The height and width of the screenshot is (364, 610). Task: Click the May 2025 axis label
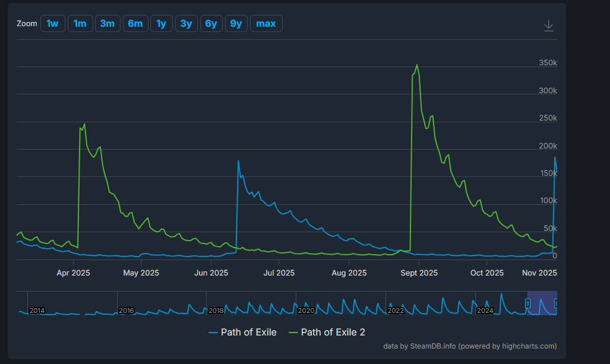tap(141, 273)
